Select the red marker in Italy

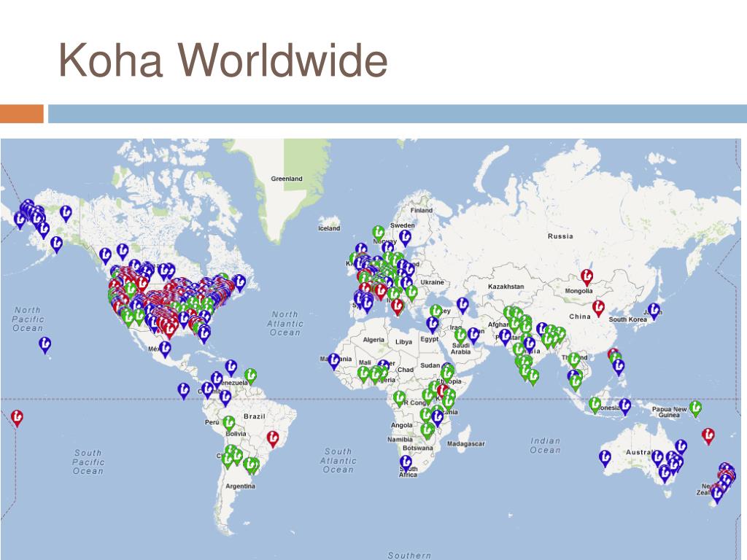(x=398, y=307)
